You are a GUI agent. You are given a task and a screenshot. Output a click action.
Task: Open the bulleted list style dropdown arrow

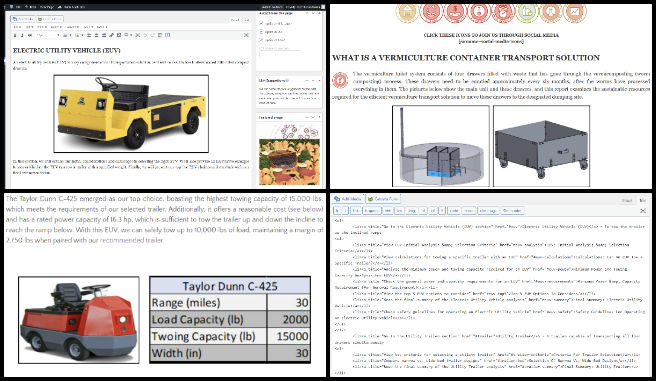(x=70, y=35)
